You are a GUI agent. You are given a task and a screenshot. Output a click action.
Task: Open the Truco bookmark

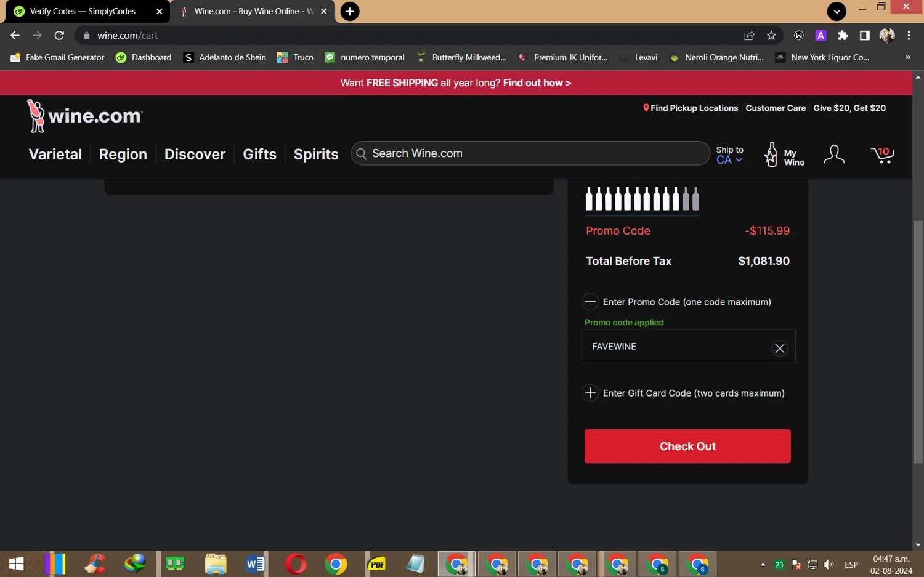[295, 57]
